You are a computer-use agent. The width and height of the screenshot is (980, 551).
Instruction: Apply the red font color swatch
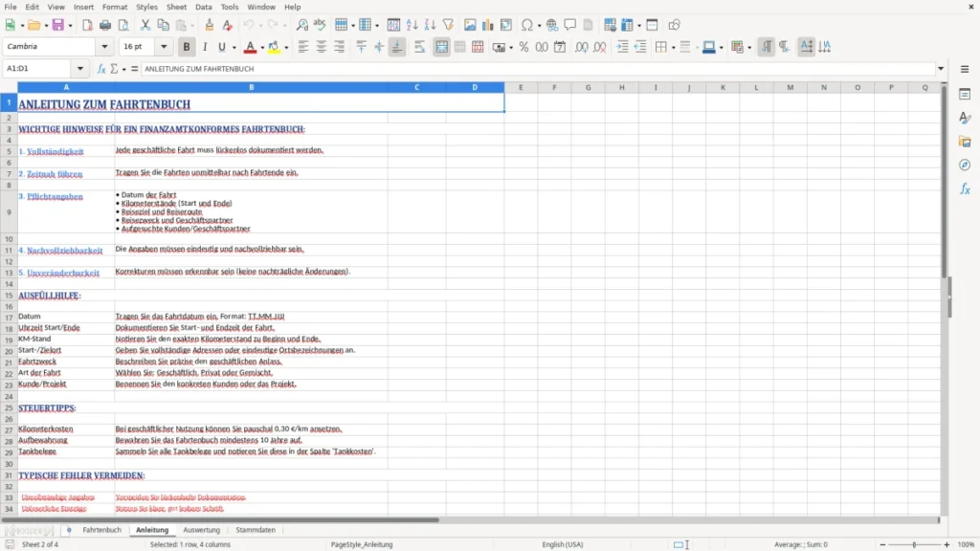(250, 47)
